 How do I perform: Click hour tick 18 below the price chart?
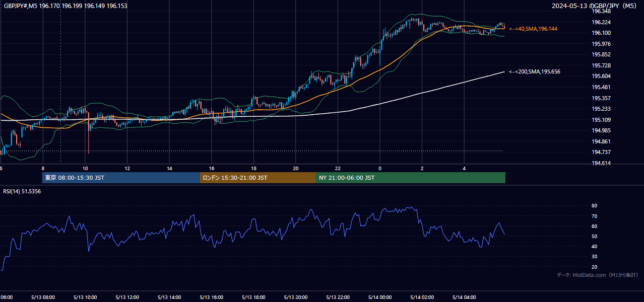click(253, 168)
